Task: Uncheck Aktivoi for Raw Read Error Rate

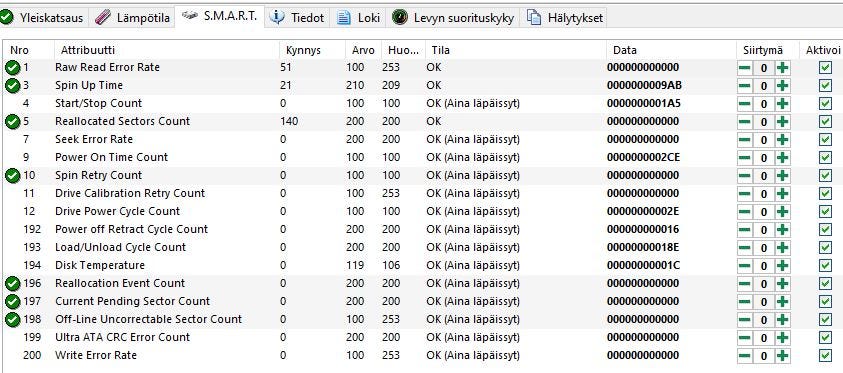Action: tap(825, 68)
